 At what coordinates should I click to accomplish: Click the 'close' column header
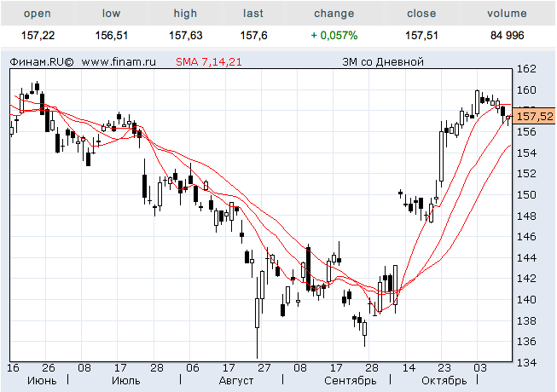[421, 14]
